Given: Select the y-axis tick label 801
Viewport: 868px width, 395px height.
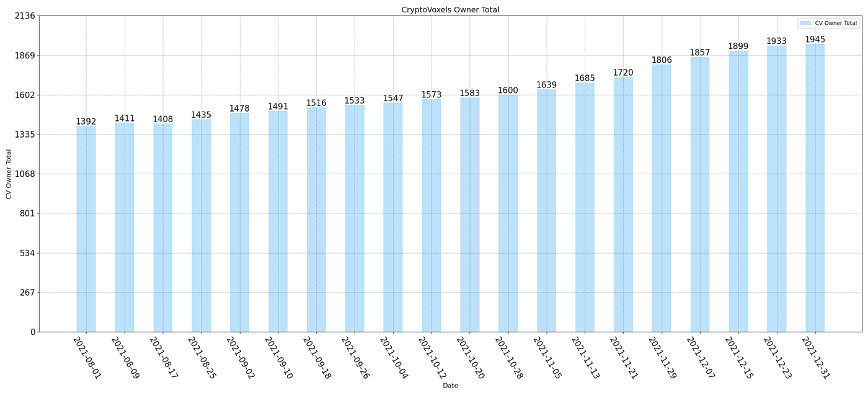Looking at the screenshot, I should tap(27, 213).
